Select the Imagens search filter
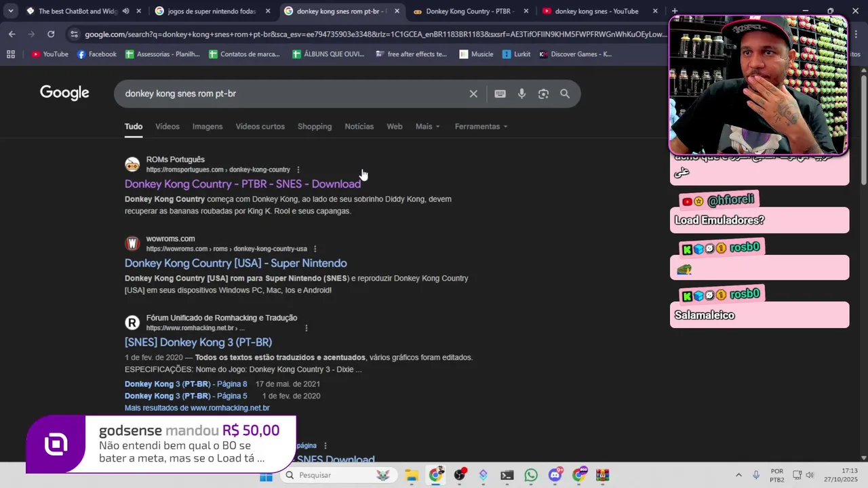The width and height of the screenshot is (868, 488). 208,127
